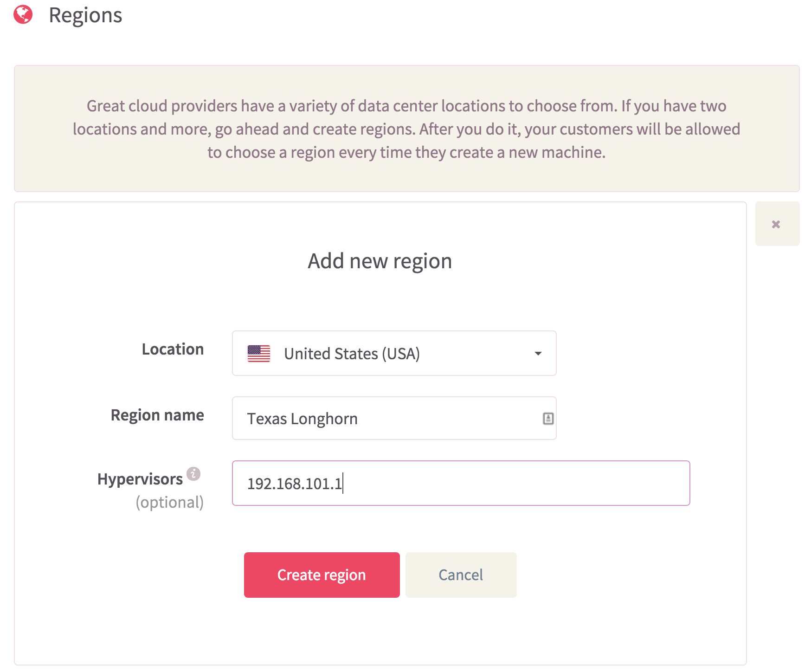Click the Hypervisors field label
The width and height of the screenshot is (811, 672).
pyautogui.click(x=140, y=479)
